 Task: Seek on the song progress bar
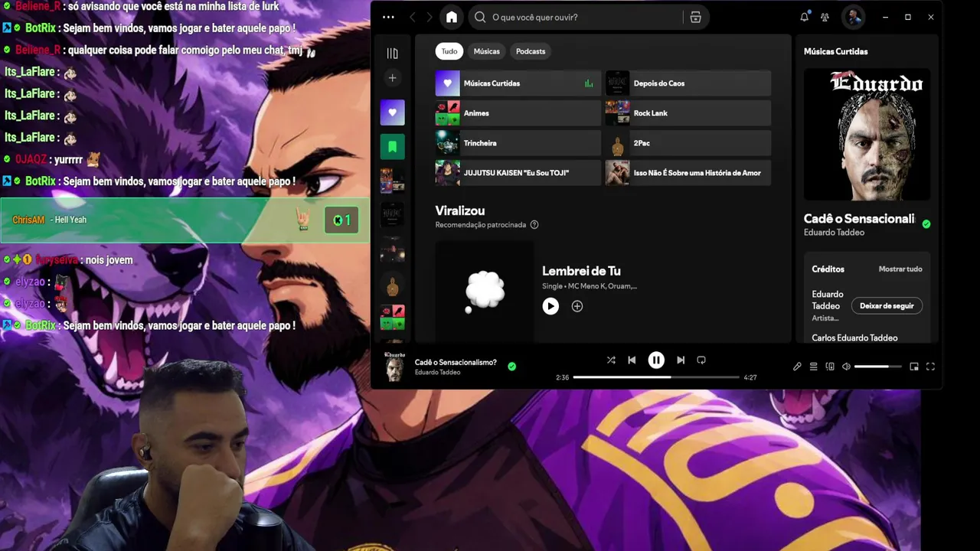[656, 377]
